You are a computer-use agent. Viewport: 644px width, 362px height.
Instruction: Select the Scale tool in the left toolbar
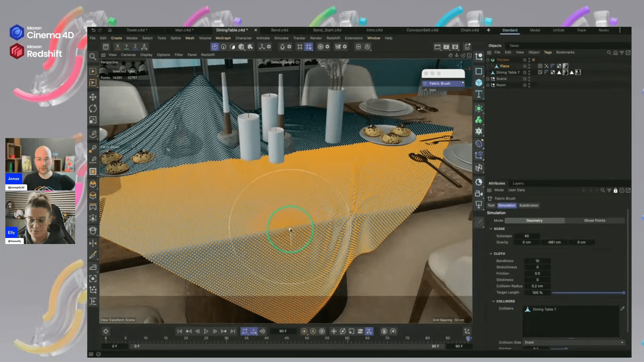click(x=93, y=119)
